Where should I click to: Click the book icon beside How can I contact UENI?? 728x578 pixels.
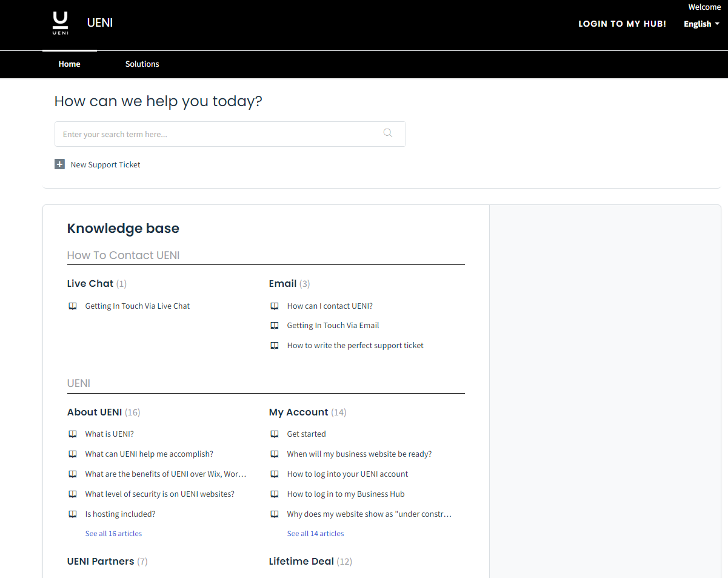point(275,306)
